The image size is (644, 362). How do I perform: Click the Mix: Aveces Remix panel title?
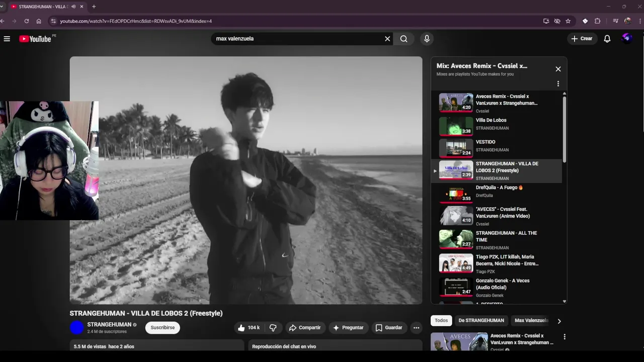tap(482, 66)
